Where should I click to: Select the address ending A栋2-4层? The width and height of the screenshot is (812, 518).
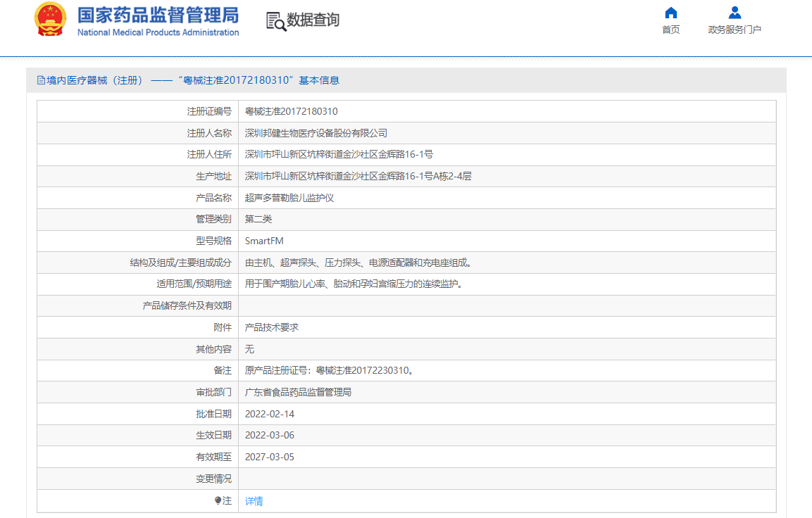pos(358,176)
